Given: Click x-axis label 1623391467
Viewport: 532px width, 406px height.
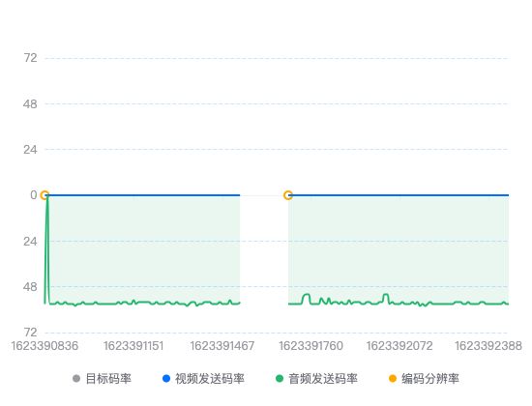Looking at the screenshot, I should (222, 346).
